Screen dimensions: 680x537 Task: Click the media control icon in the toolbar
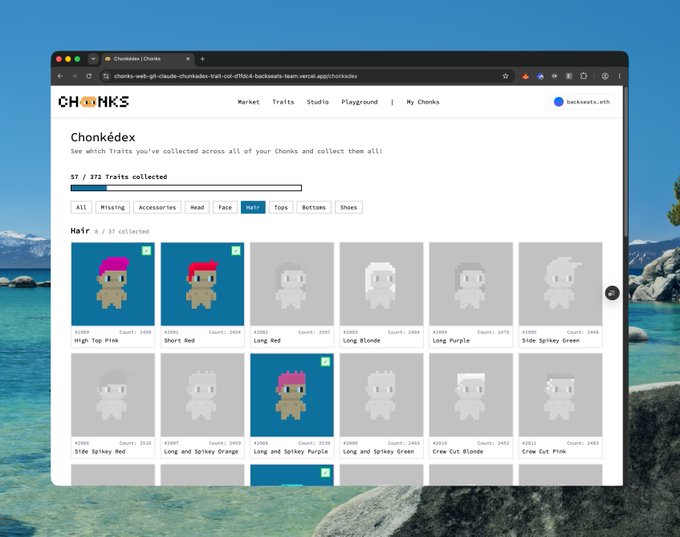(554, 76)
